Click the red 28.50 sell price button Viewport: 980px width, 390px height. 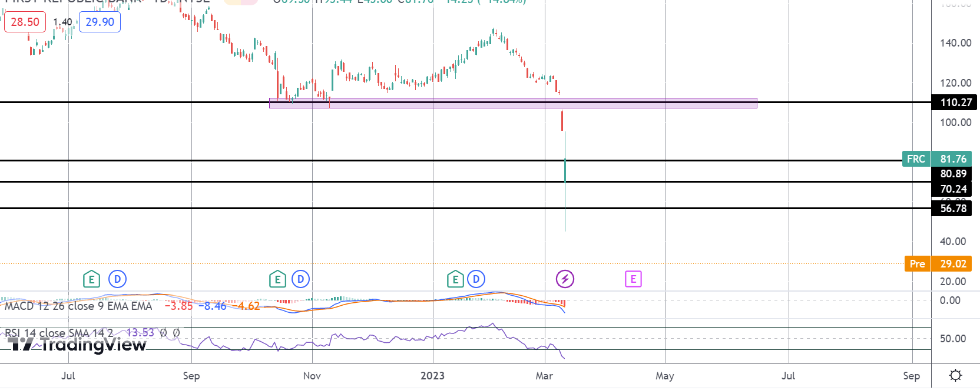[25, 22]
